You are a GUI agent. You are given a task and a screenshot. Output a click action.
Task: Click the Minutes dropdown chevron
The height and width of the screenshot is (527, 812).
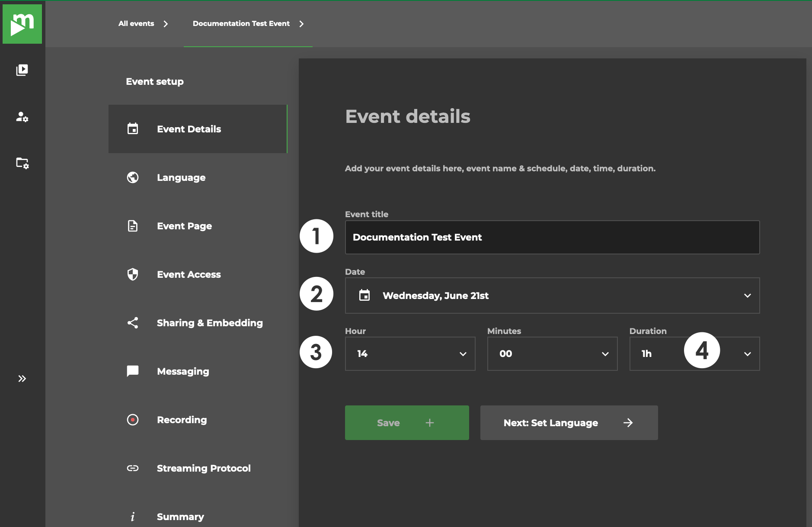[605, 354]
